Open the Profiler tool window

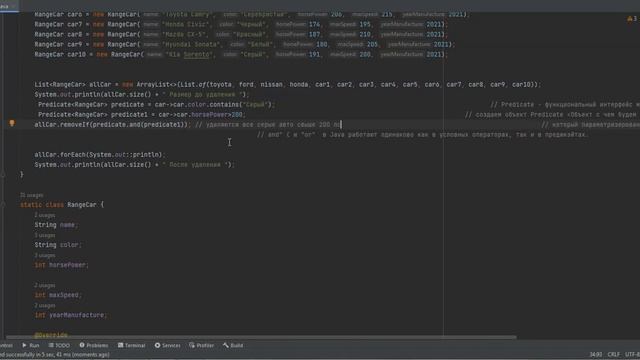click(x=202, y=345)
